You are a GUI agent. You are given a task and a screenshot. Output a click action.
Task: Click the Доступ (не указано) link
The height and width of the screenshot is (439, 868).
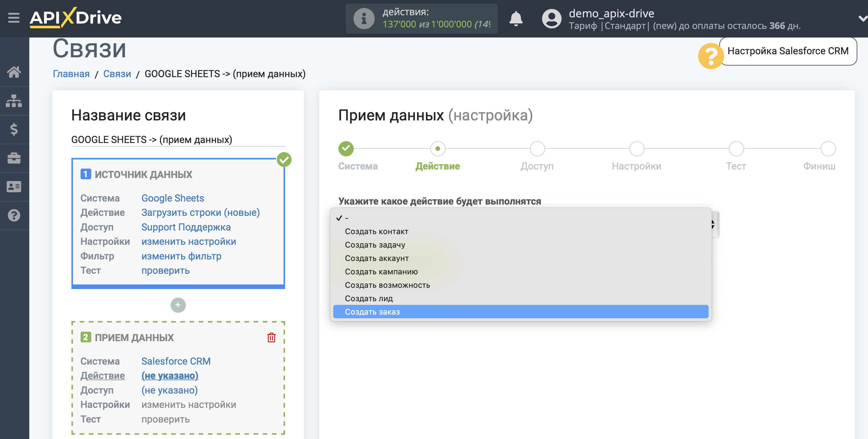coord(169,390)
